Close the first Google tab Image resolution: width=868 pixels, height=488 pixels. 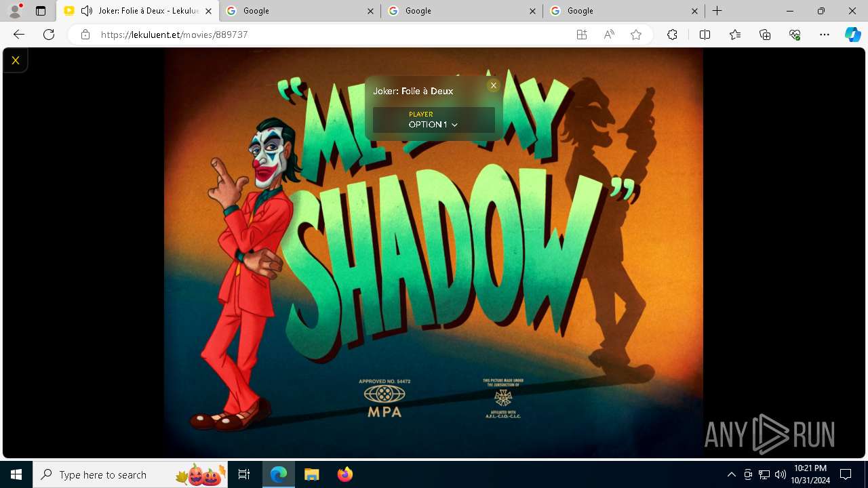(x=370, y=11)
